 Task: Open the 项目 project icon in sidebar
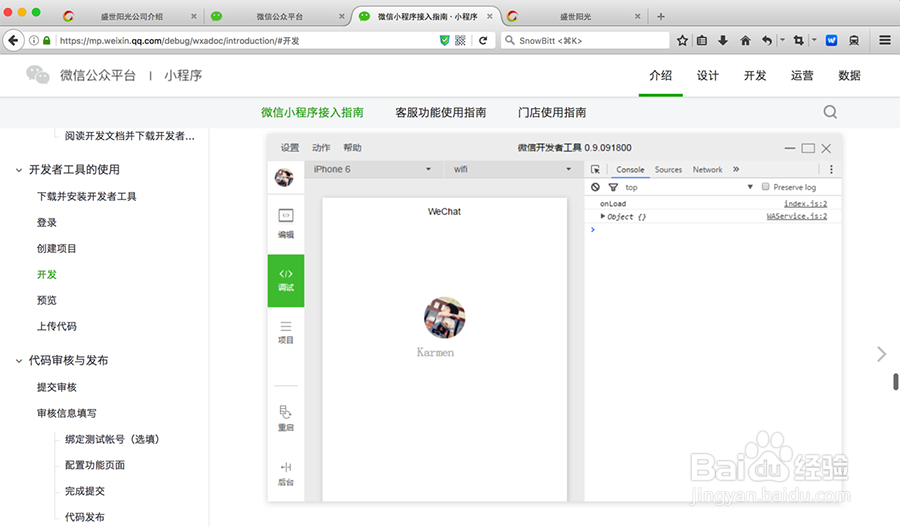[x=286, y=333]
